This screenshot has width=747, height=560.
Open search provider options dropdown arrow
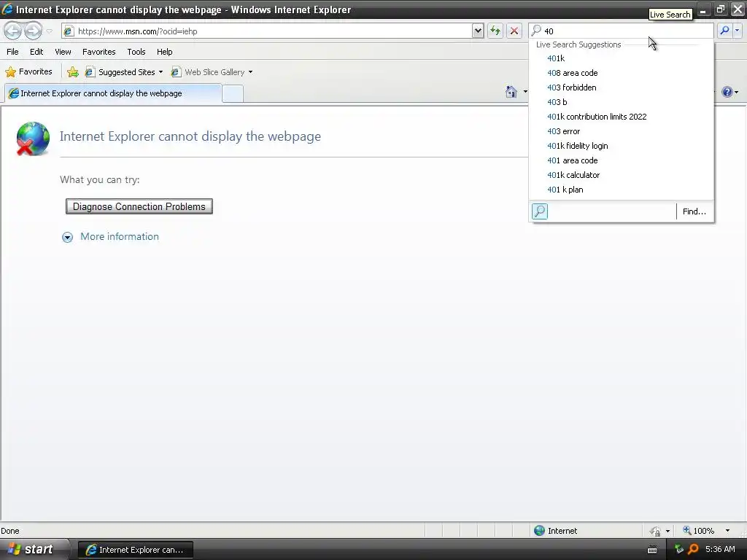(738, 31)
